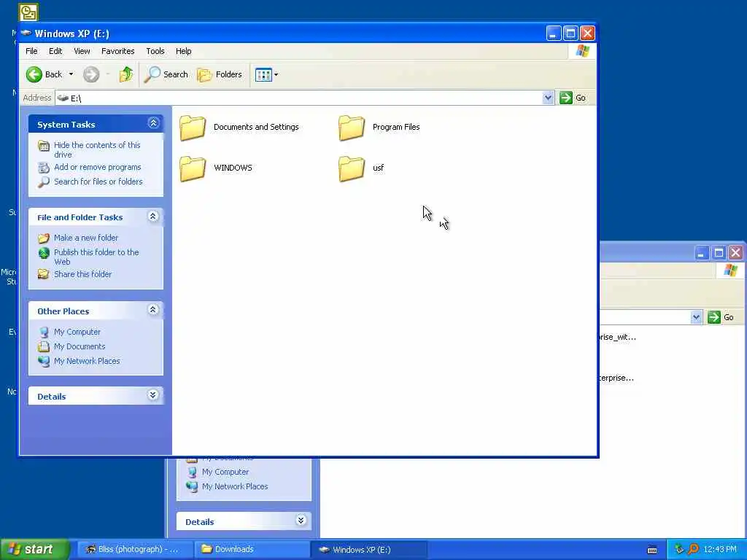Click Make a new folder link
Image resolution: width=747 pixels, height=560 pixels.
coord(86,238)
